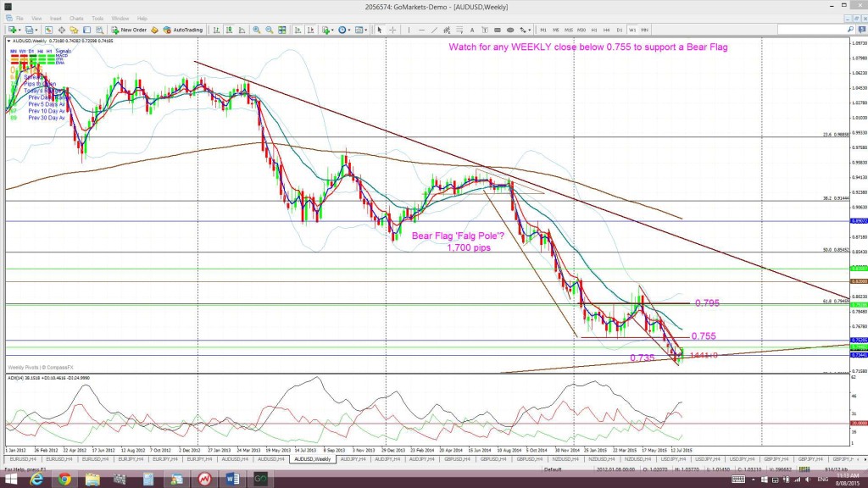
Task: Select the Trendline drawing tool
Action: pos(435,30)
